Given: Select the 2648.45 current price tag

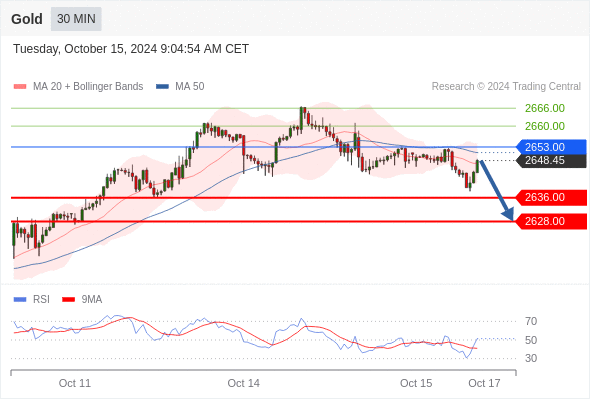Looking at the screenshot, I should (552, 160).
